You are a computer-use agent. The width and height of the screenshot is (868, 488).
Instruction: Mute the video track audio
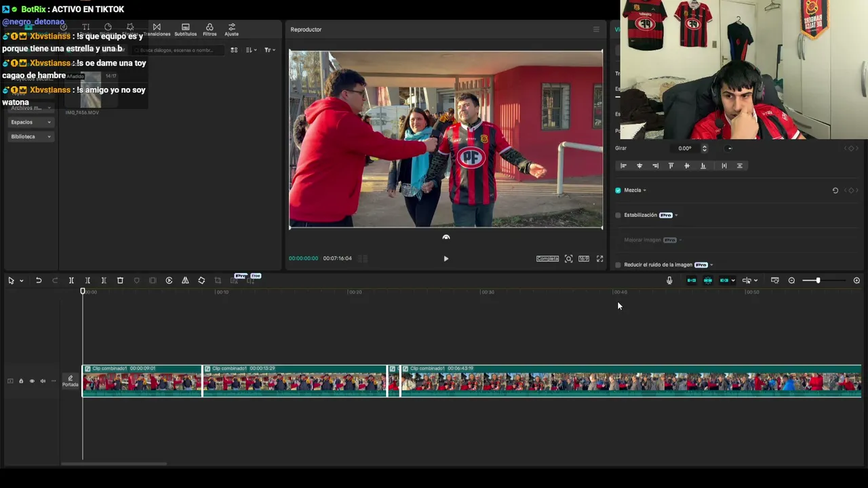(43, 382)
